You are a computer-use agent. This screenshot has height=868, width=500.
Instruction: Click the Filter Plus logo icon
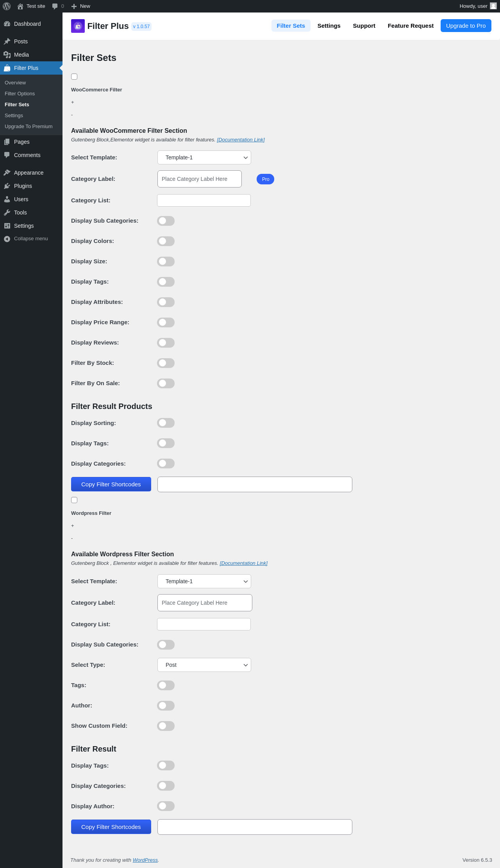(x=78, y=26)
